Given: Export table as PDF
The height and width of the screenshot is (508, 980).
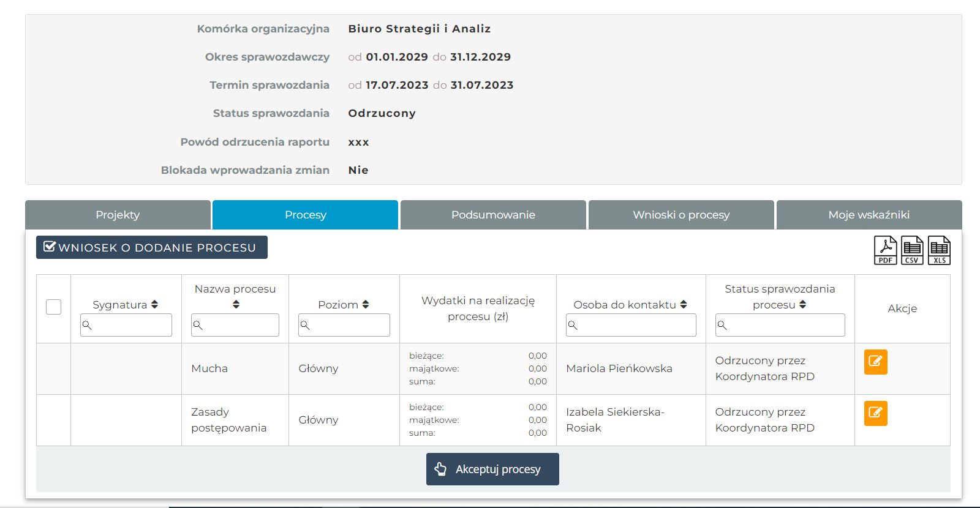Looking at the screenshot, I should click(885, 250).
